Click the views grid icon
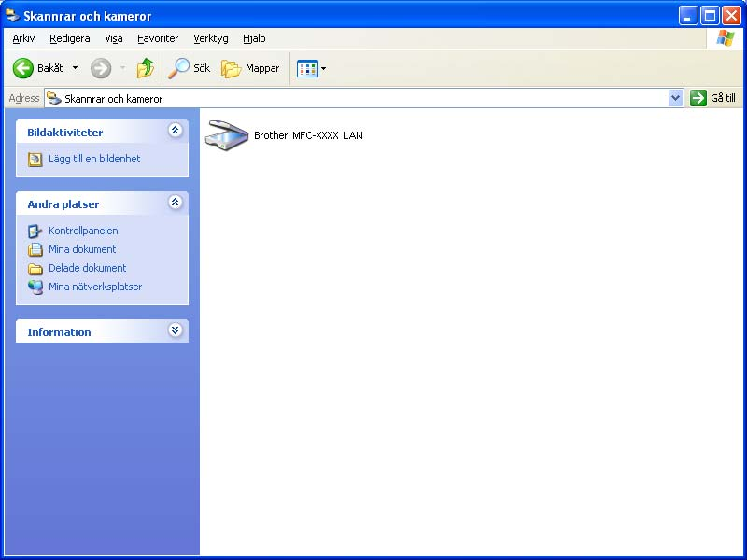 307,68
